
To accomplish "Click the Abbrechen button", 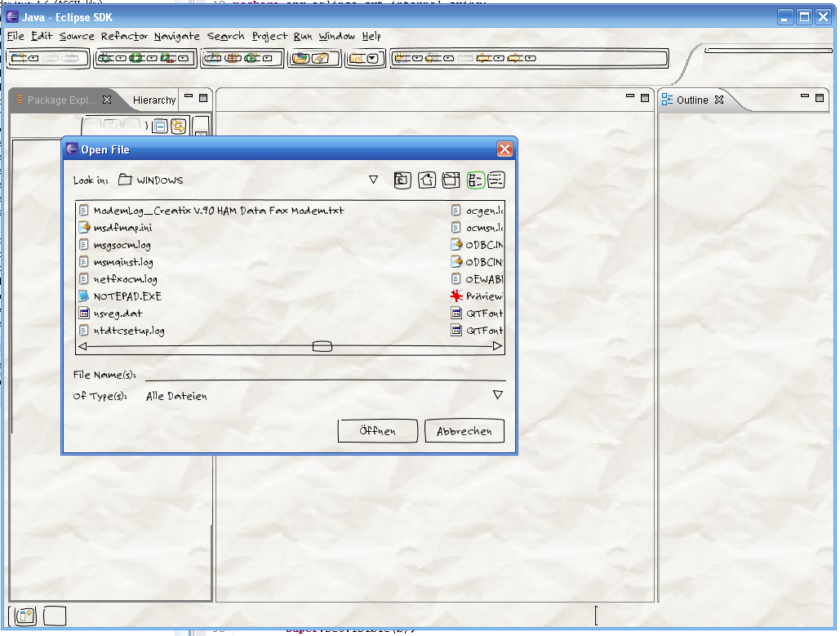I will point(464,431).
